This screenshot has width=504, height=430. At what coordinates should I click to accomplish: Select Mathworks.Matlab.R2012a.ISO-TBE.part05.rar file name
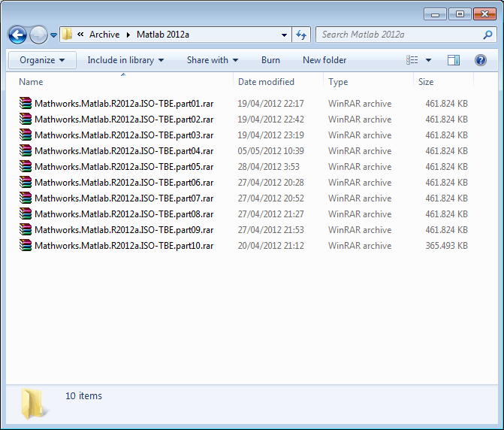(x=124, y=167)
